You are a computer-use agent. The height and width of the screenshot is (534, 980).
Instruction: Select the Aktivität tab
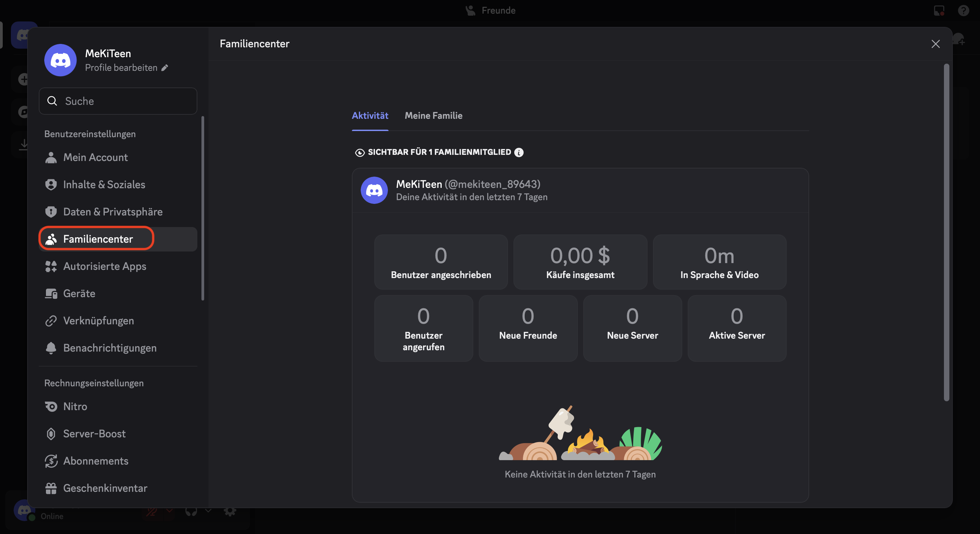tap(370, 116)
